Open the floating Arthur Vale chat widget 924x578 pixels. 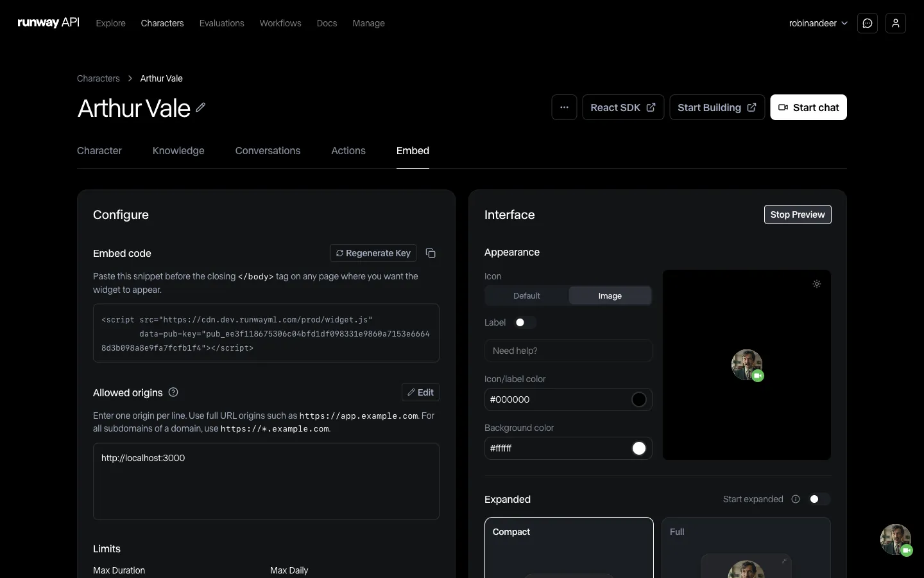tap(896, 540)
